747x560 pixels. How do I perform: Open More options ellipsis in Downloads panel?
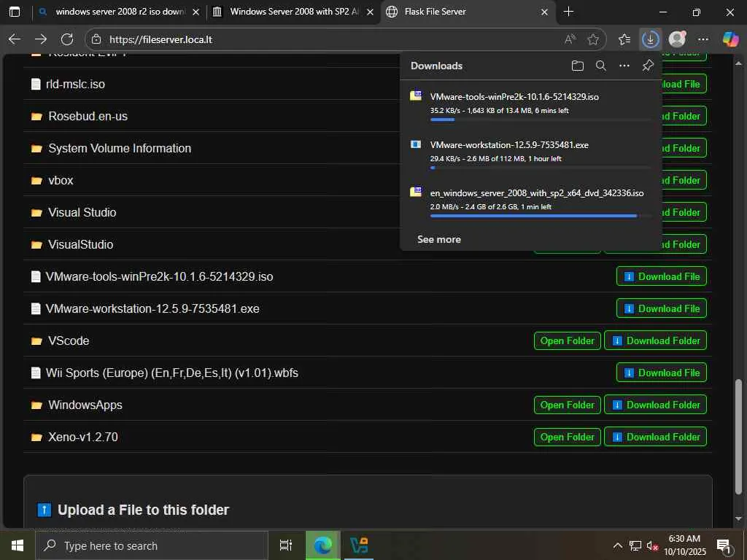624,66
